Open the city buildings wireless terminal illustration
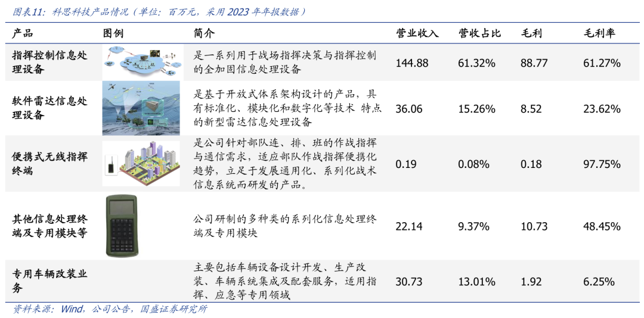The height and width of the screenshot is (318, 644). point(141,164)
